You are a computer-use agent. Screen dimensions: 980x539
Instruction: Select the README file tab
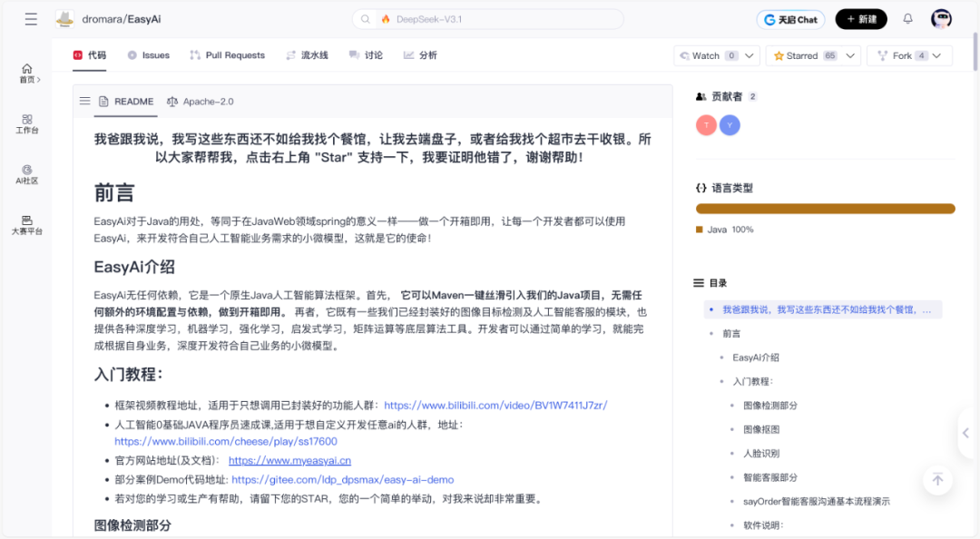[125, 102]
